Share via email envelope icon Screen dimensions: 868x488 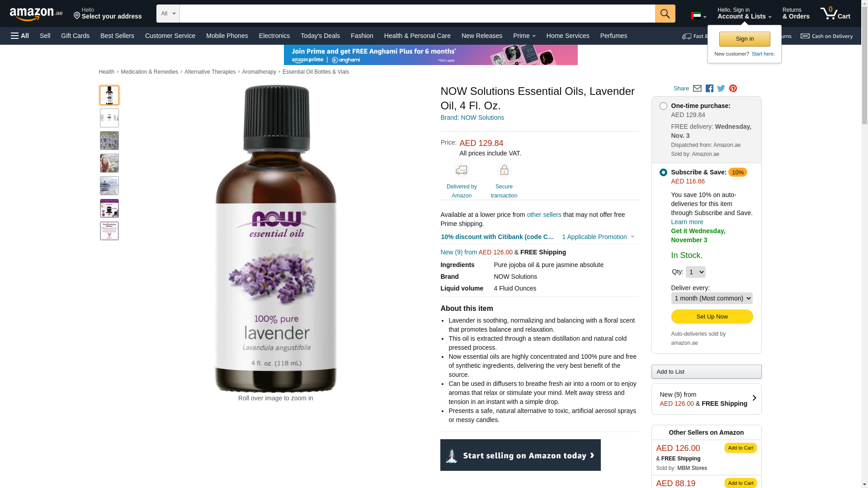697,89
